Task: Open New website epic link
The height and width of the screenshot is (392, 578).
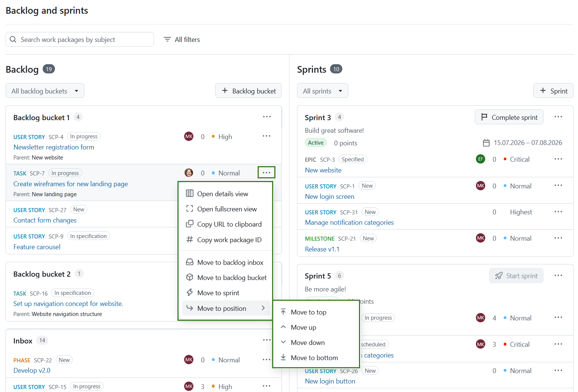Action: [323, 170]
